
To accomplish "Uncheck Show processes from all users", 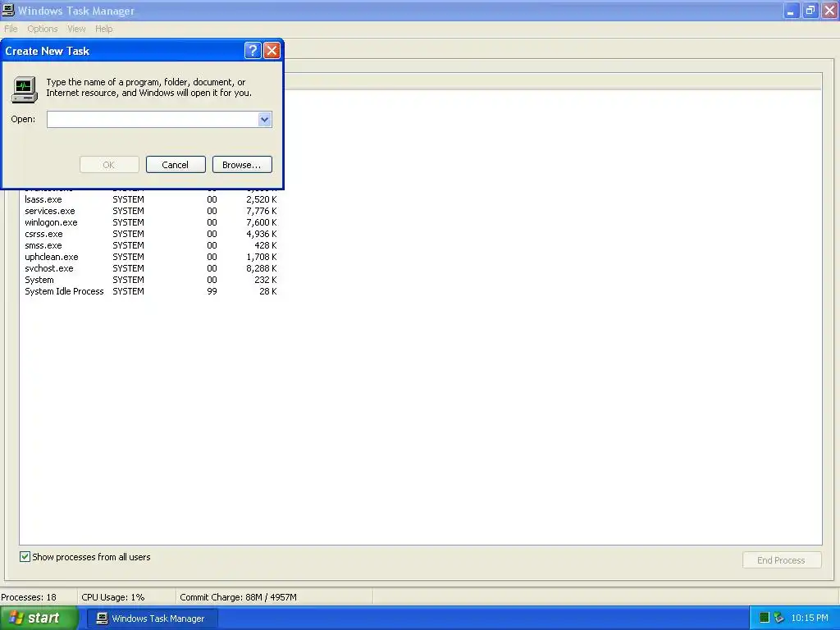I will coord(25,557).
